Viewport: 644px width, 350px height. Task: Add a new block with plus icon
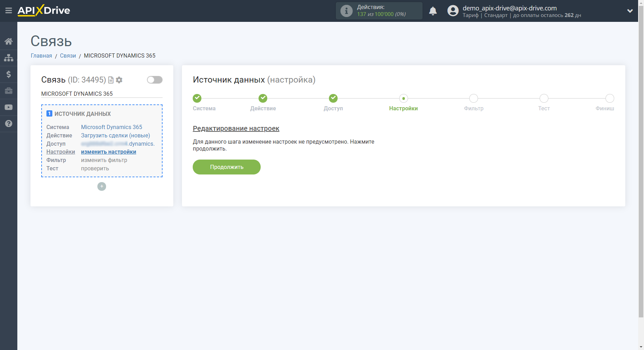point(102,187)
